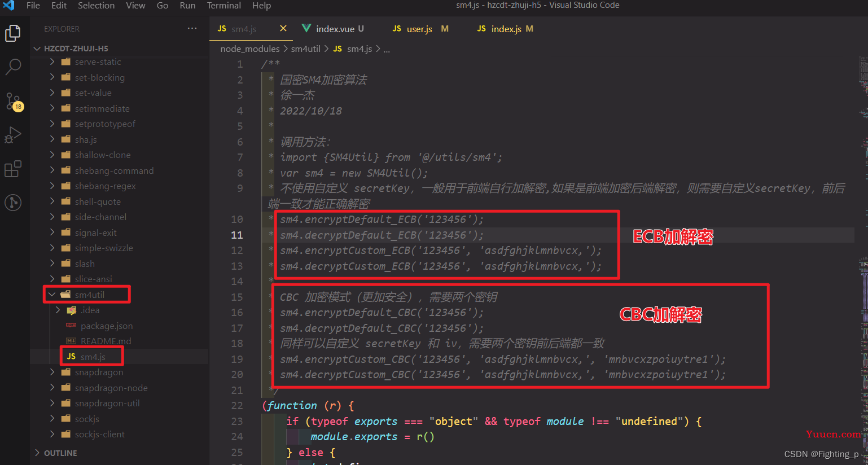Click the folder icon of serve-static

[x=65, y=62]
